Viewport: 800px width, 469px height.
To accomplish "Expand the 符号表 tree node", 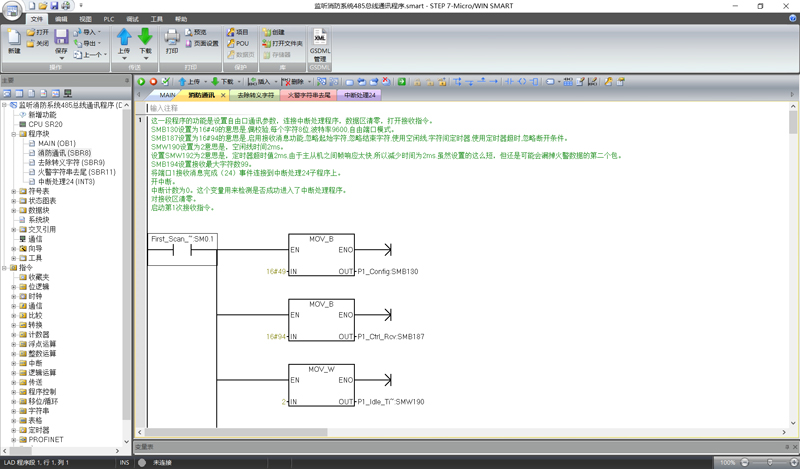I will click(x=14, y=191).
